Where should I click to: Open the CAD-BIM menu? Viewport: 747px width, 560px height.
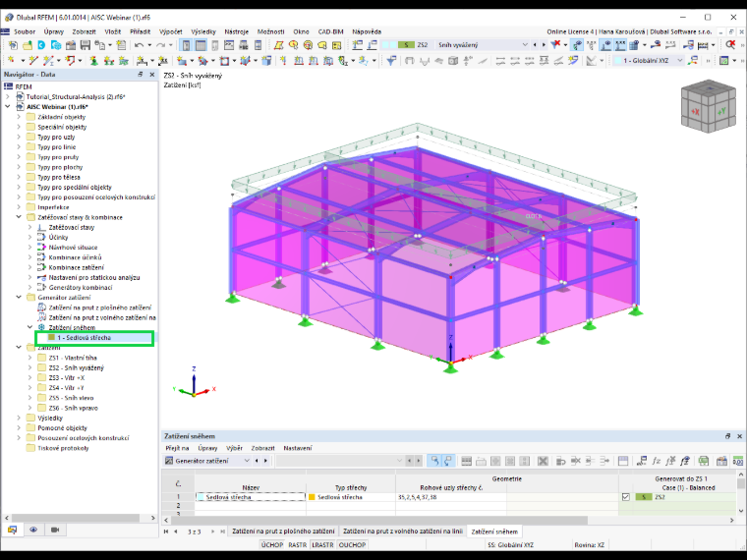(x=330, y=31)
